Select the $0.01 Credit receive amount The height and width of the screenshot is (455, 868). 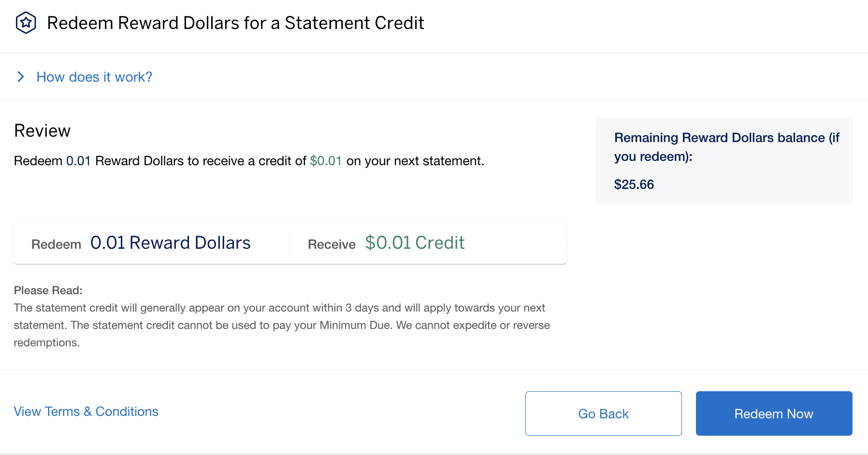415,243
